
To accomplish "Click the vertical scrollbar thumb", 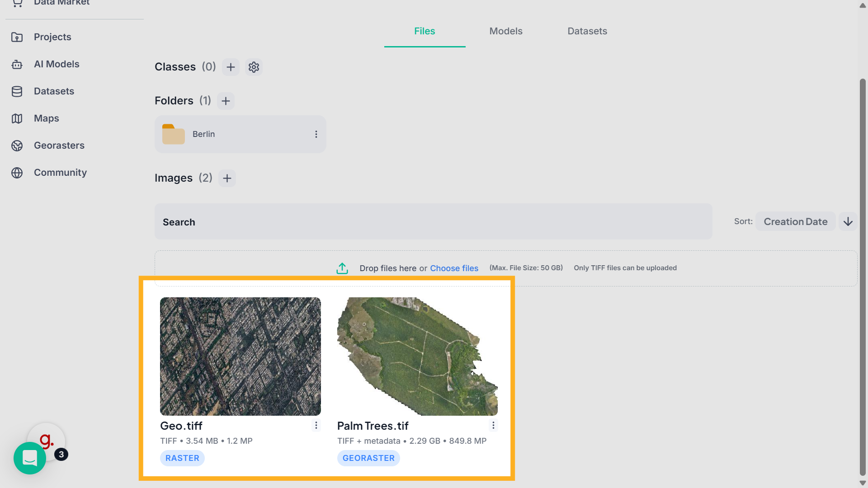I will point(863,277).
